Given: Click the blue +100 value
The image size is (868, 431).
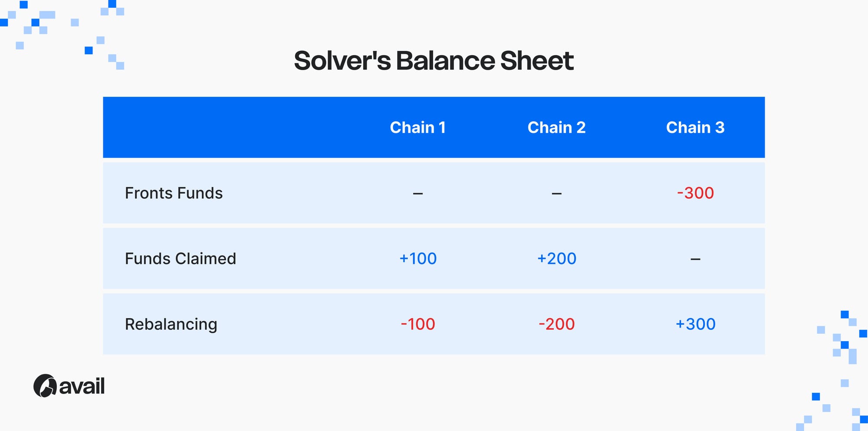Looking at the screenshot, I should click(x=418, y=259).
